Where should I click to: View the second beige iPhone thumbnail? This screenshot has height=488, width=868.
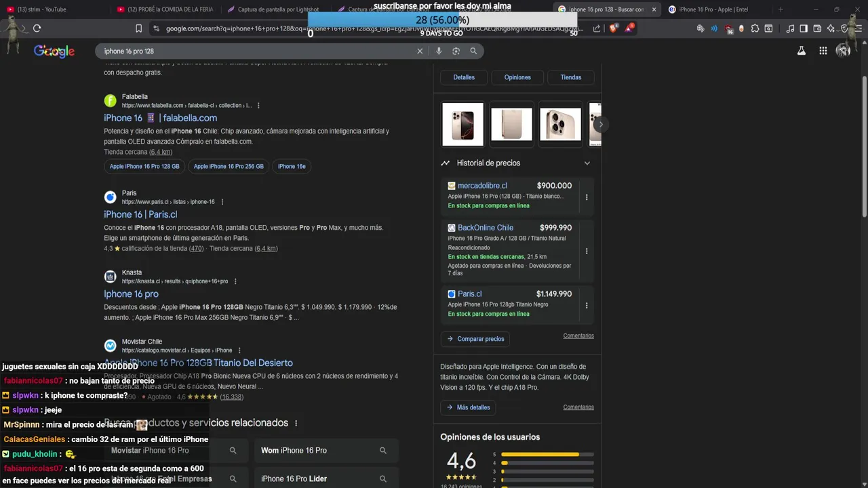(511, 124)
